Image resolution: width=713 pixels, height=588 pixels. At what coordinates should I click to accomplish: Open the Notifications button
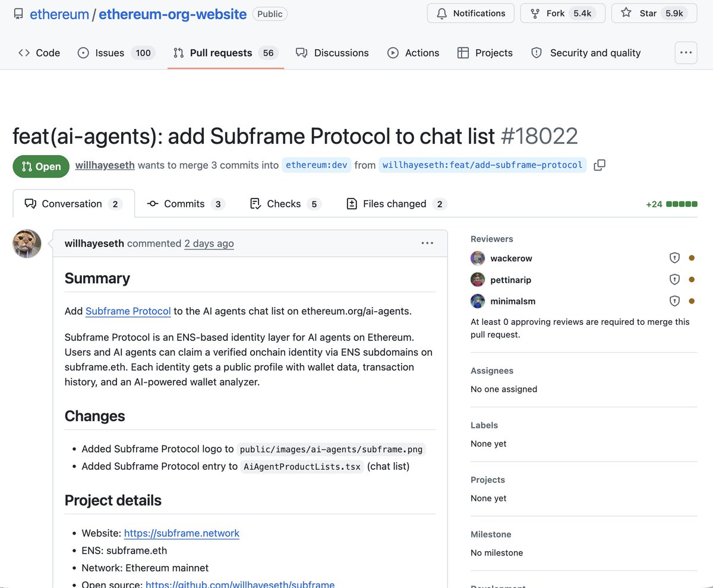[x=470, y=13]
